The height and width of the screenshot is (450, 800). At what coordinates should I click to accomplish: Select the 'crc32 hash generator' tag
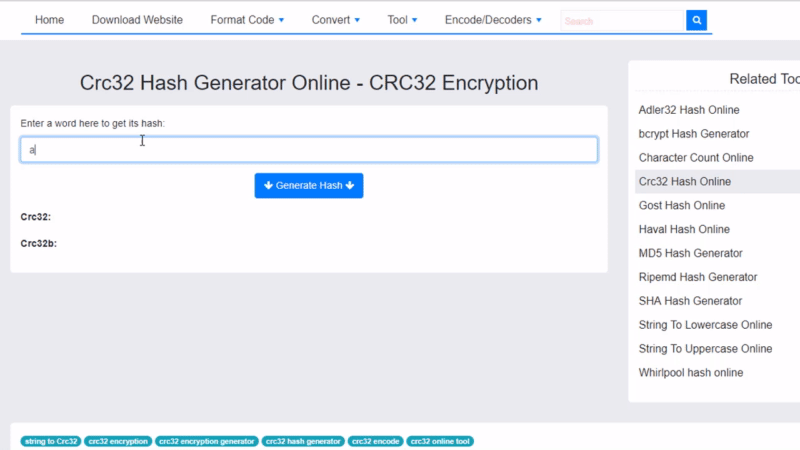pos(303,441)
